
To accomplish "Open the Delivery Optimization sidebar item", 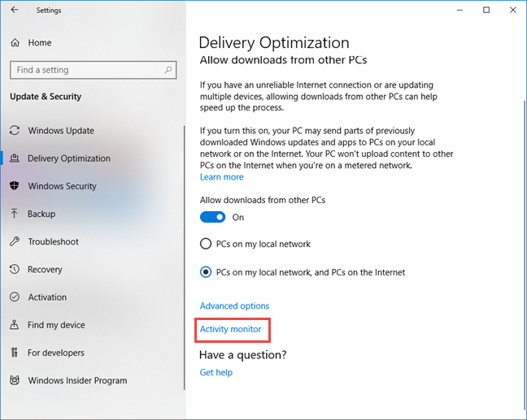I will 69,158.
